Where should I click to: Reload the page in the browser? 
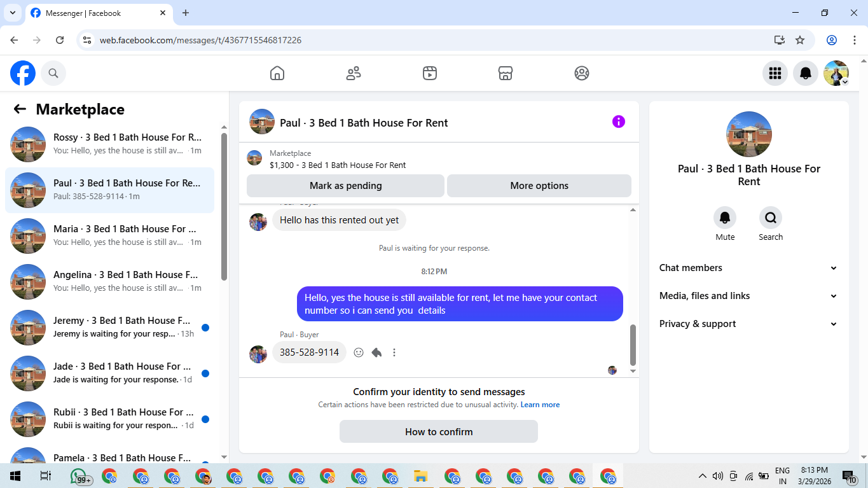pos(60,40)
